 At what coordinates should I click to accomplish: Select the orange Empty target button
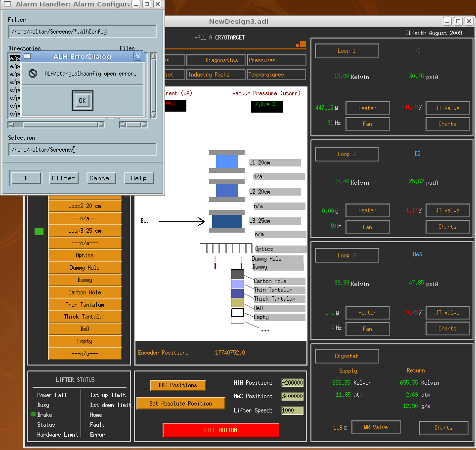tap(85, 341)
